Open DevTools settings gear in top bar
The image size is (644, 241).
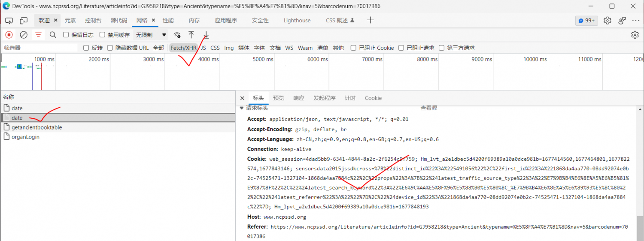pos(607,21)
